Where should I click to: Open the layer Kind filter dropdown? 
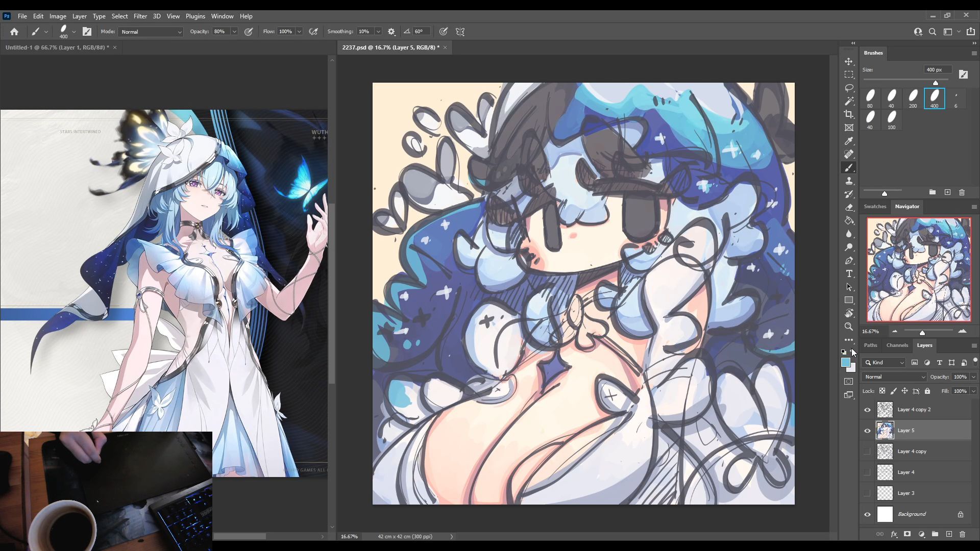tap(884, 362)
